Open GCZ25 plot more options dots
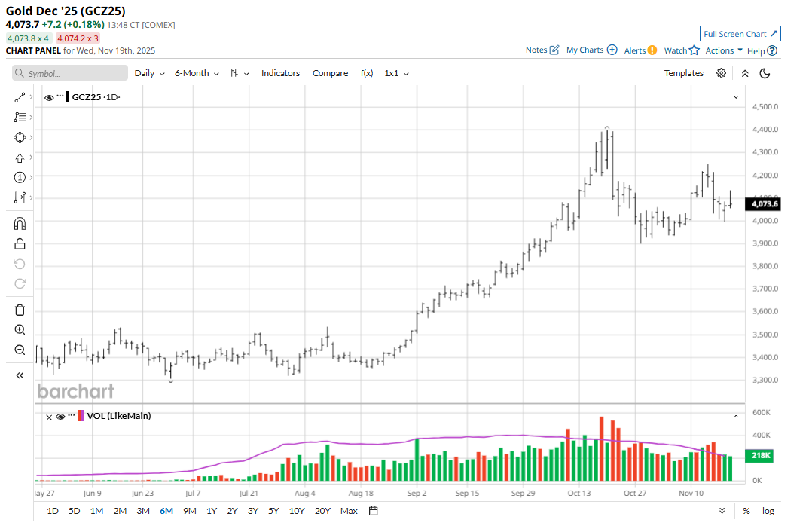This screenshot has height=526, width=812. [60, 96]
